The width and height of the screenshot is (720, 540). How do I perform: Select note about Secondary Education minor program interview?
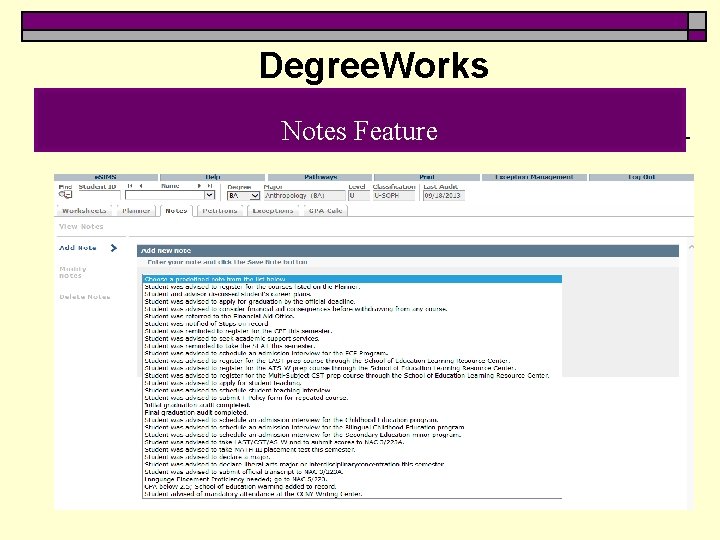point(352,435)
